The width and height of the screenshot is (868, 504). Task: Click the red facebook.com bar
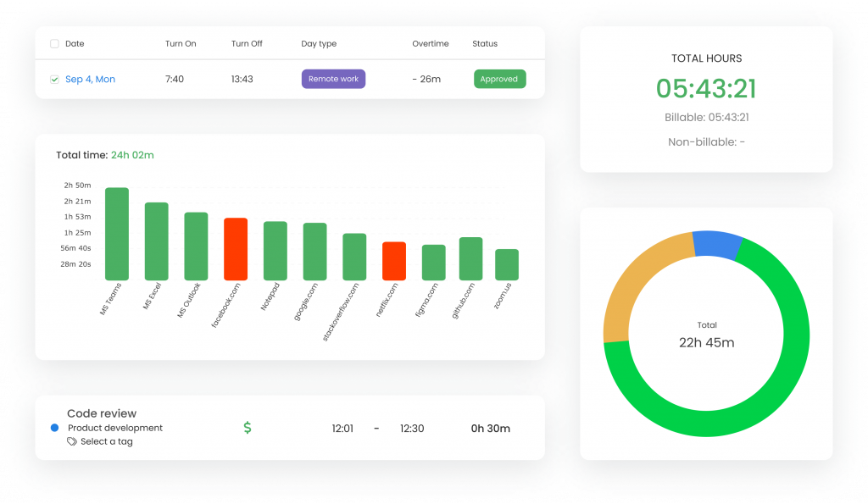[x=236, y=249]
